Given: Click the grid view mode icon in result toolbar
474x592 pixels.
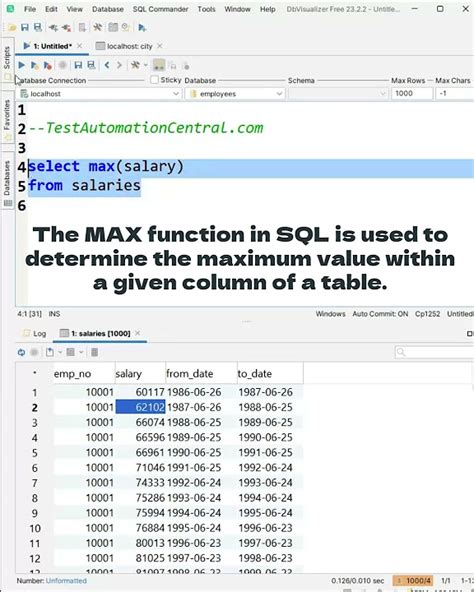Looking at the screenshot, I should click(71, 352).
